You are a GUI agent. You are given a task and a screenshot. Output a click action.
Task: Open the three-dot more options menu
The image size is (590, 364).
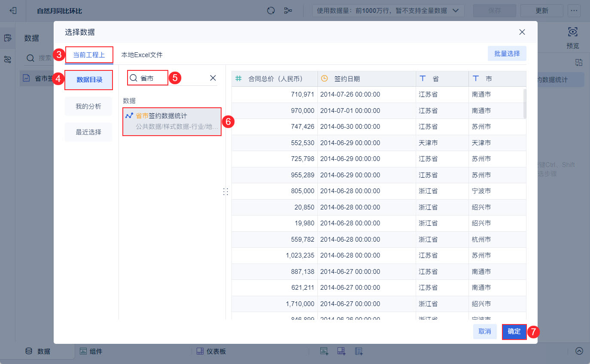point(574,10)
